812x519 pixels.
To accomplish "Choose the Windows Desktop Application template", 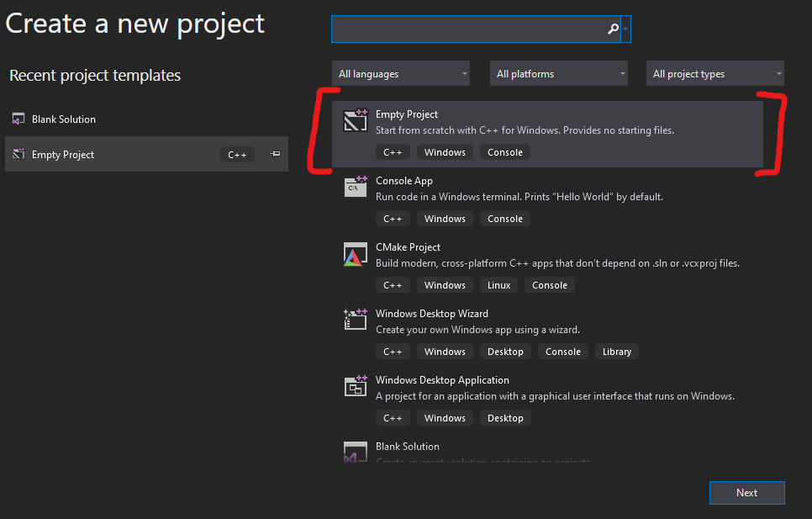I will 547,400.
